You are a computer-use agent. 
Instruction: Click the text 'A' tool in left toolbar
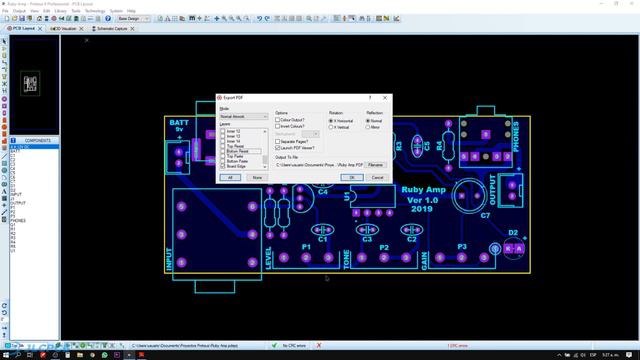(4, 191)
